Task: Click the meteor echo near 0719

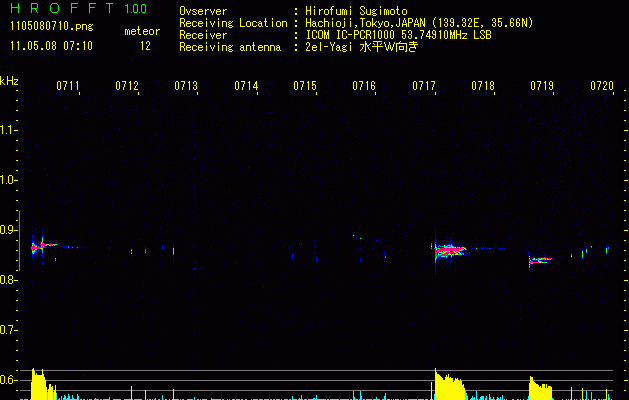Action: pyautogui.click(x=540, y=261)
